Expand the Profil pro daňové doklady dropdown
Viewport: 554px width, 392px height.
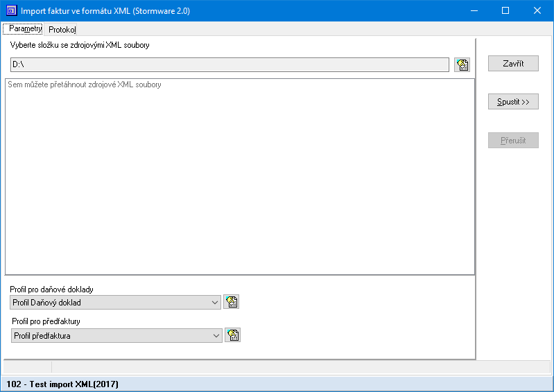(x=214, y=303)
